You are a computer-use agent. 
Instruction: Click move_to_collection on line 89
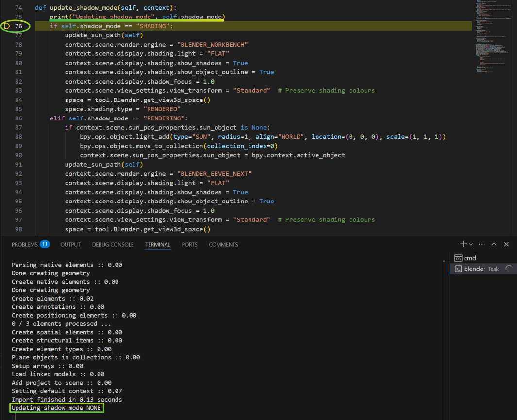[169, 146]
